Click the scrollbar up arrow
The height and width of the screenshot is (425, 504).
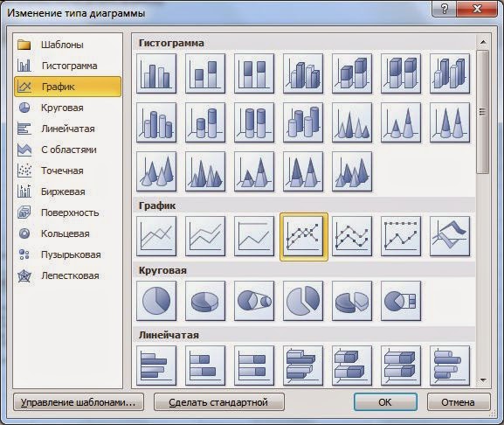(x=483, y=42)
